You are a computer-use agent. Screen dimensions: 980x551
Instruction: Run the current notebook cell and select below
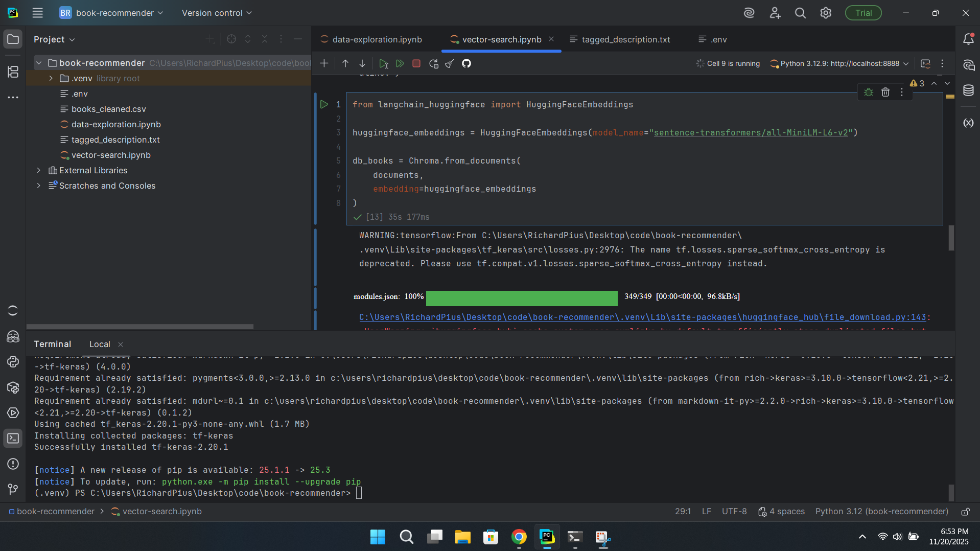point(383,64)
